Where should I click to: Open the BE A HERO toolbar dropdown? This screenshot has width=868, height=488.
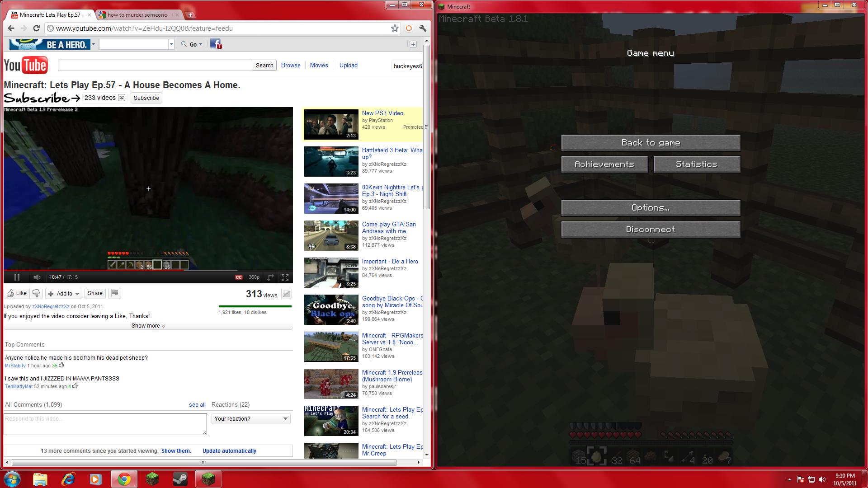(x=93, y=44)
